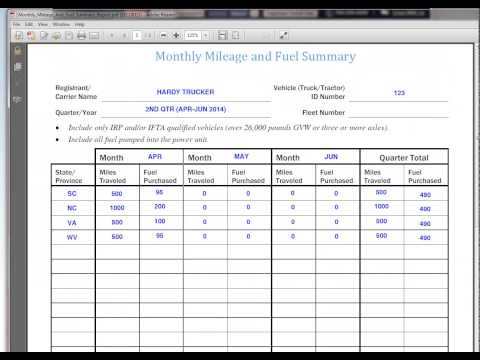480x360 pixels.
Task: Click the page number box in the toolbar
Action: [137, 36]
